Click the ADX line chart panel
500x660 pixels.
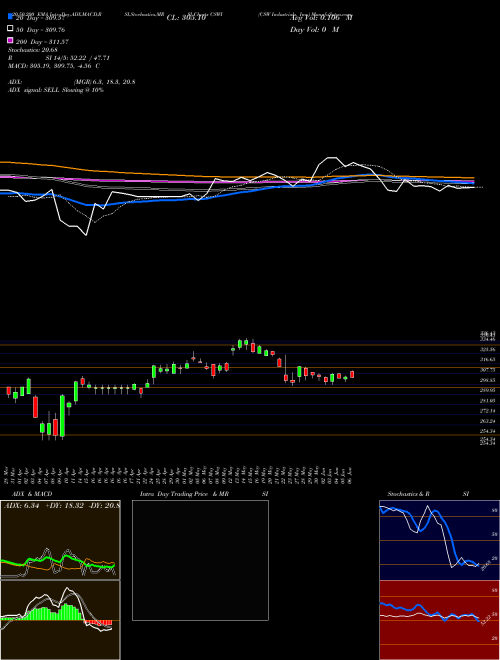pos(60,540)
